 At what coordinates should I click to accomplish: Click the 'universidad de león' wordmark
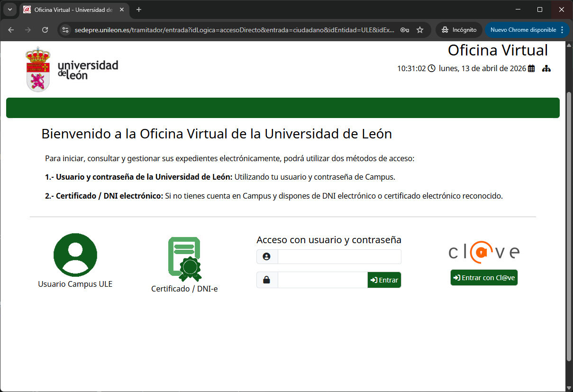[88, 70]
